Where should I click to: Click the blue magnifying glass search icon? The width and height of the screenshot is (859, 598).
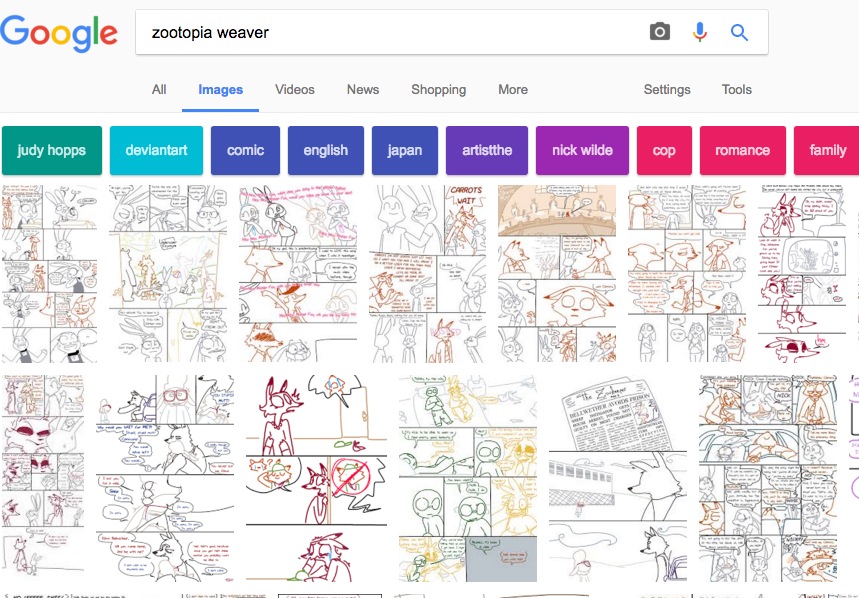point(739,32)
